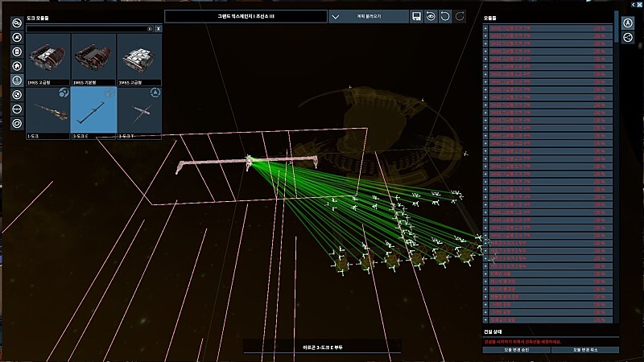This screenshot has height=362, width=644.
Task: Open the habitation modules house icon
Action: coord(17,66)
